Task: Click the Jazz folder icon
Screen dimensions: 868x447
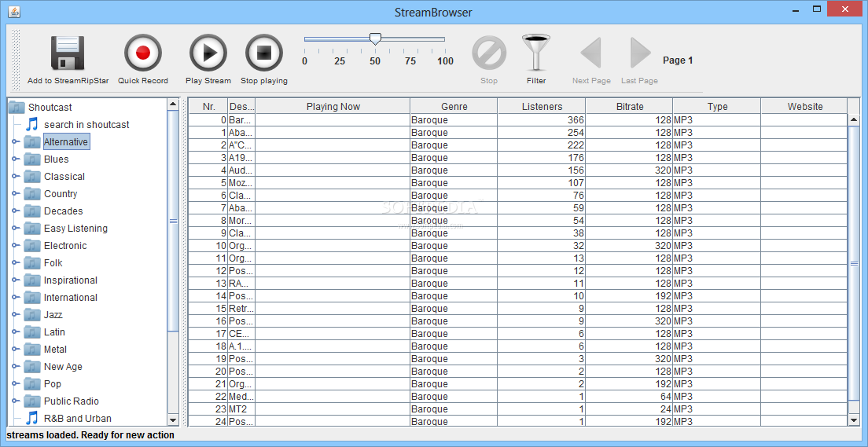Action: click(33, 315)
